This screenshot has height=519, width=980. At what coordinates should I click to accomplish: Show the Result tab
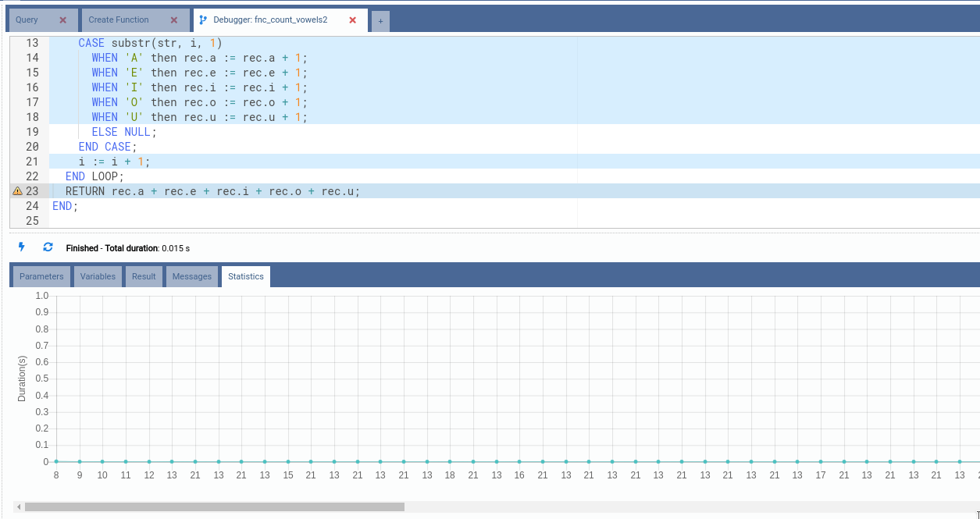(x=144, y=276)
